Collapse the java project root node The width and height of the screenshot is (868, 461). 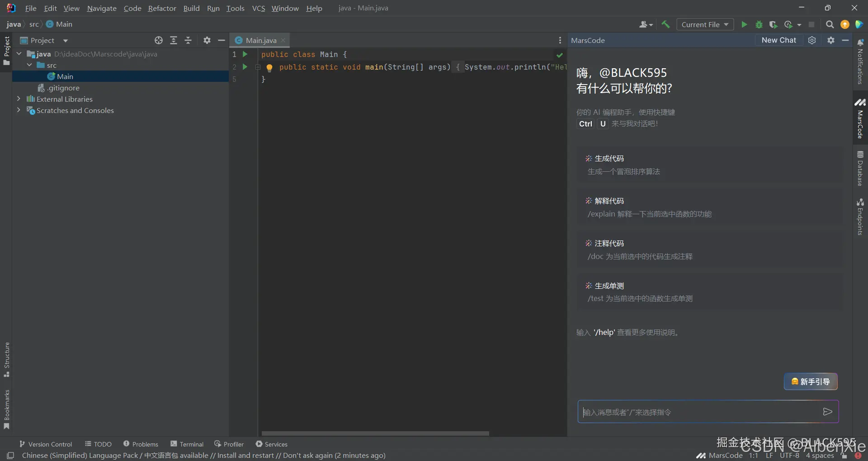click(x=19, y=53)
